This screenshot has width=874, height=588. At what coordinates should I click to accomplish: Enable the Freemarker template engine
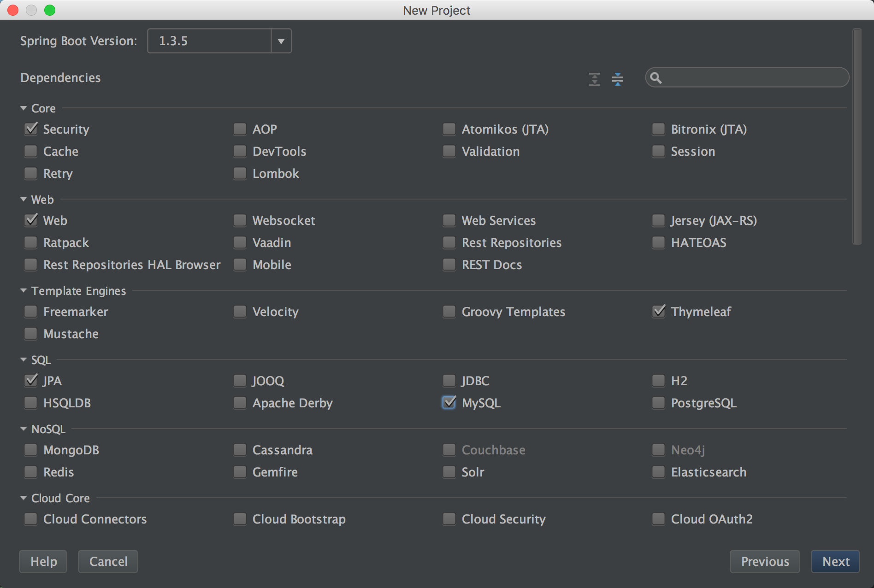coord(31,311)
